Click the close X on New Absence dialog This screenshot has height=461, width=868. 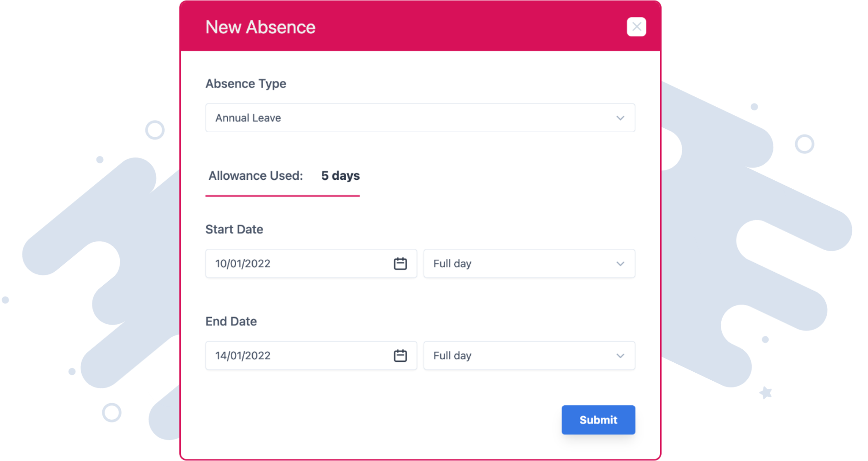(636, 26)
